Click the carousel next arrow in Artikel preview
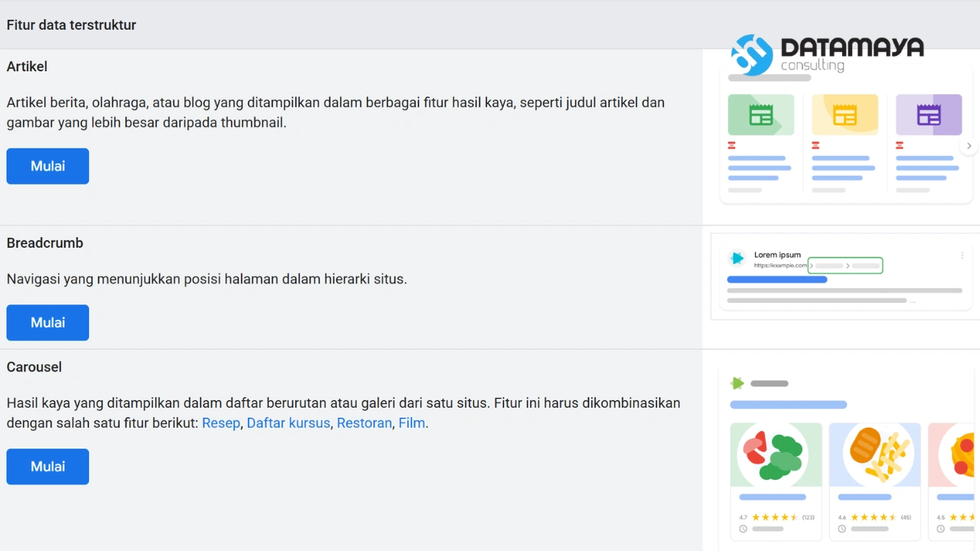 click(969, 145)
